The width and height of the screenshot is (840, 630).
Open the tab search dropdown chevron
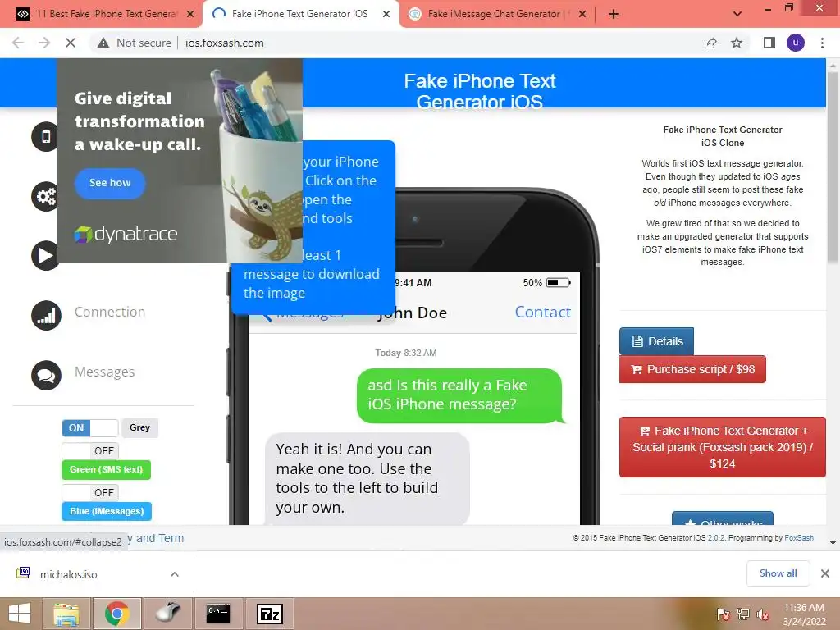[x=737, y=14]
